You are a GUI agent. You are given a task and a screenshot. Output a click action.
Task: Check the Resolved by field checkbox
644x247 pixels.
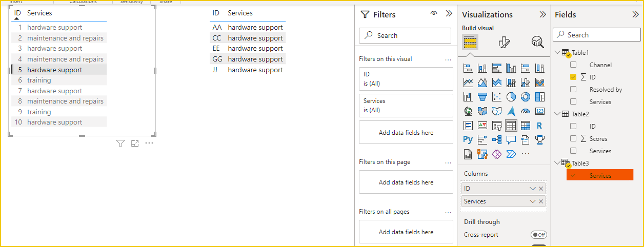pos(573,90)
